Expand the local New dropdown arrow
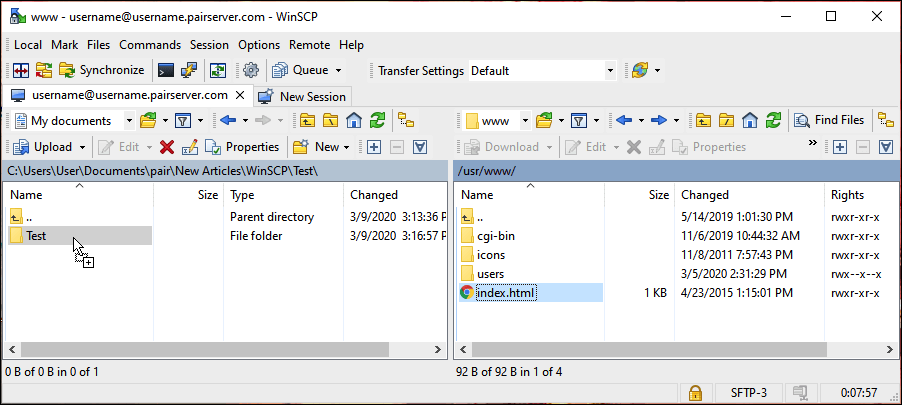This screenshot has width=902, height=405. pos(347,147)
